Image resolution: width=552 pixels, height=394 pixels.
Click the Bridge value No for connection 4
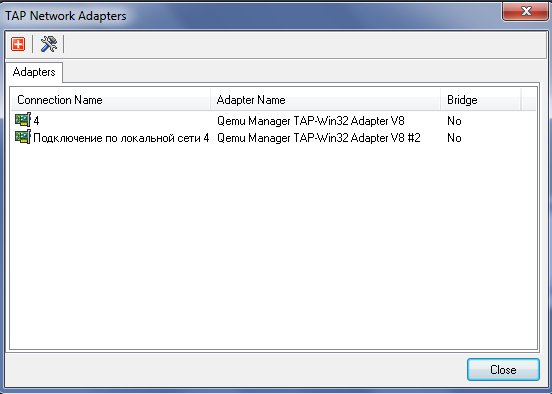[454, 121]
